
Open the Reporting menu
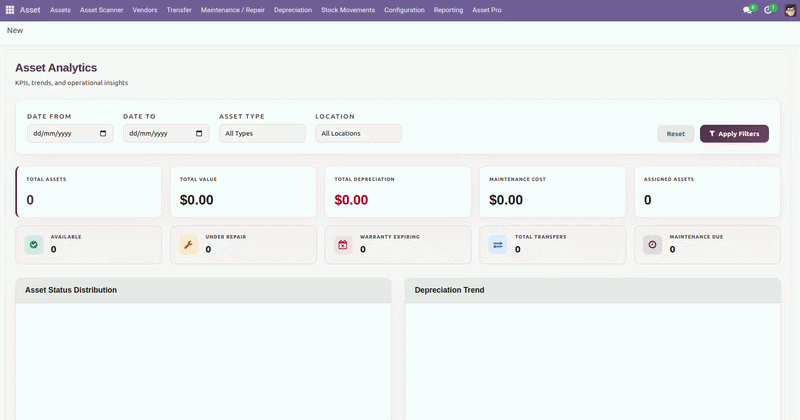tap(448, 10)
